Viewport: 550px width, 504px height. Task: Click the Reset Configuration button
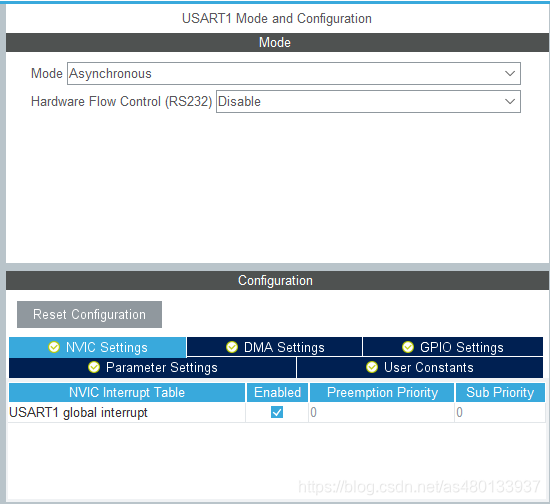click(x=89, y=314)
